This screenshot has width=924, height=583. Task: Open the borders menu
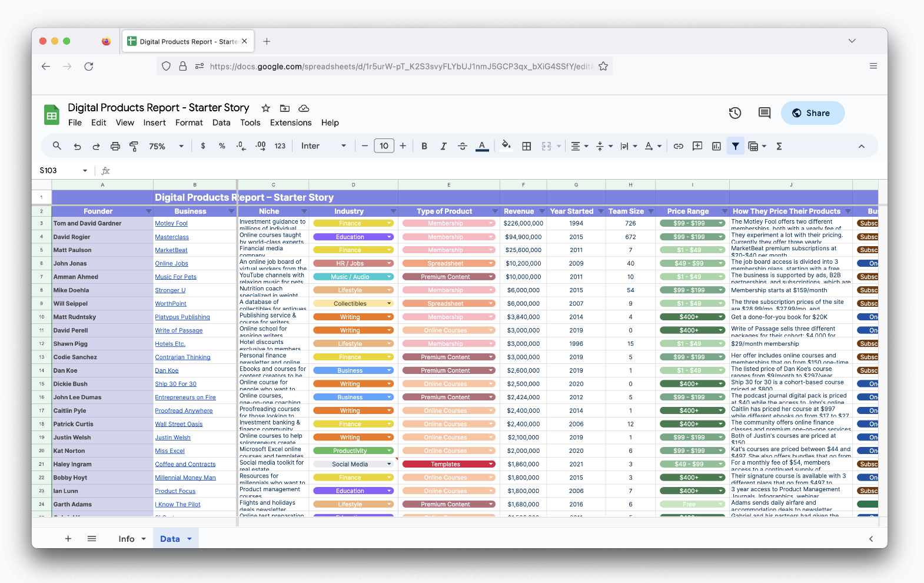pos(527,146)
